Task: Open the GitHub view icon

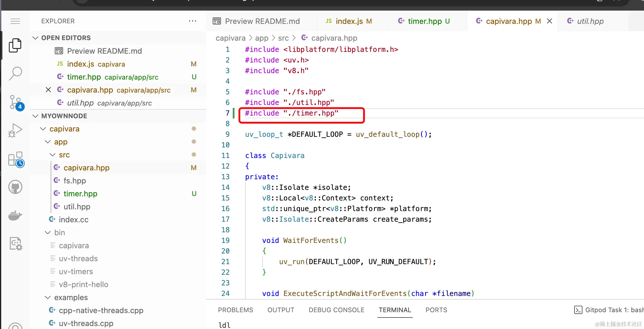Action: click(x=15, y=187)
